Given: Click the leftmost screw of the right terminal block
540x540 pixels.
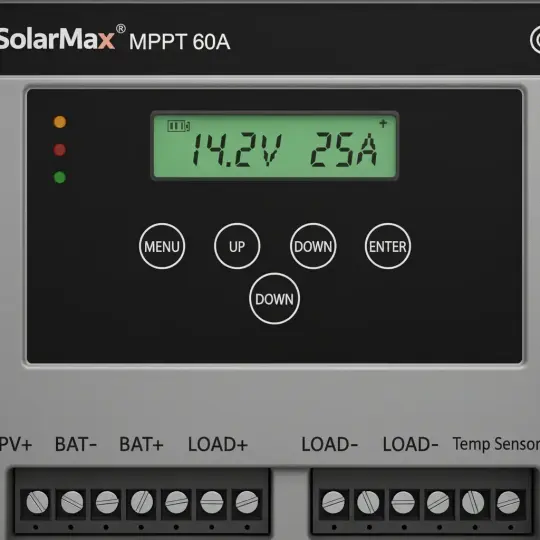Looking at the screenshot, I should pyautogui.click(x=333, y=502).
